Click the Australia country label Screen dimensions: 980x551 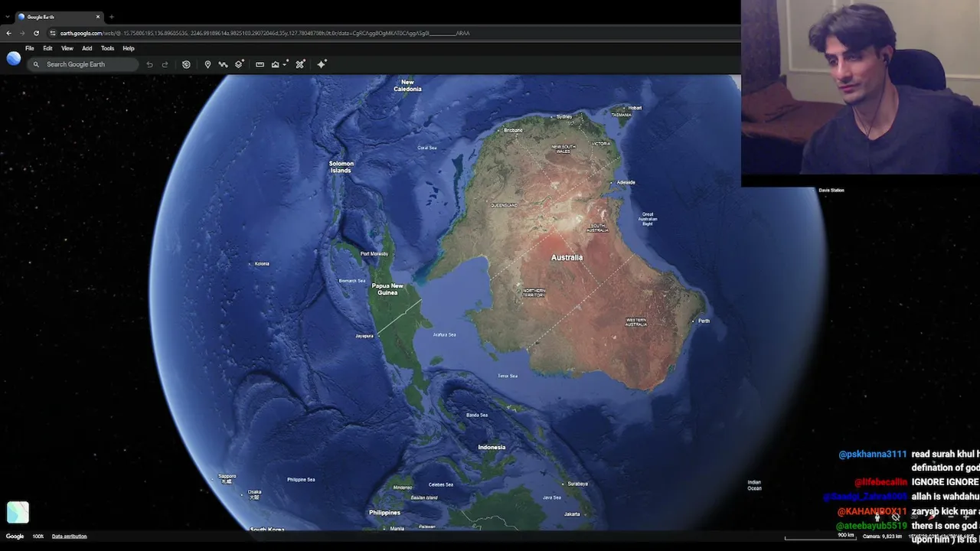tap(567, 258)
